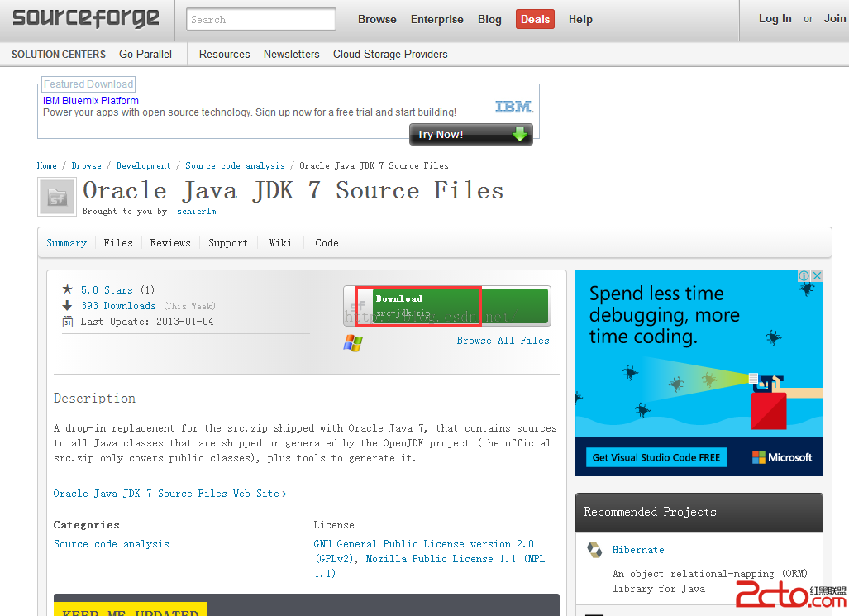The width and height of the screenshot is (849, 616).
Task: Select the Summary tab
Action: point(67,243)
